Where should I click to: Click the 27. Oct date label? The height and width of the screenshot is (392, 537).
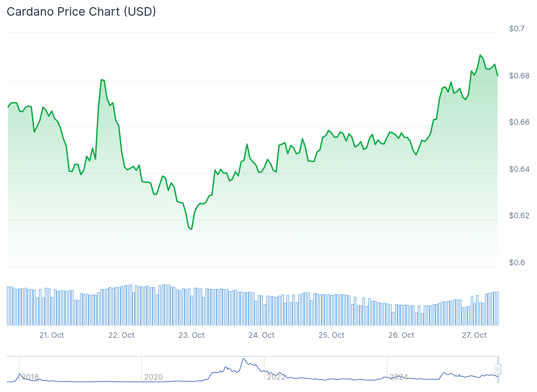point(474,335)
